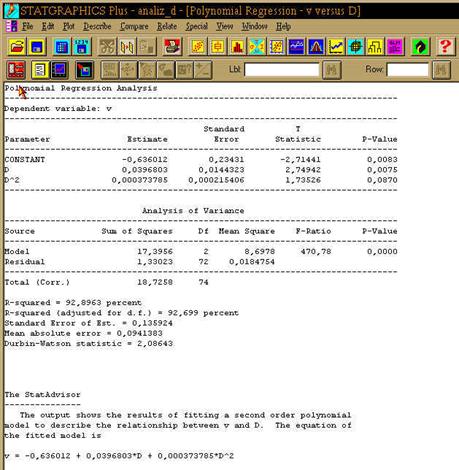Click the grayed-out scissors cut icon
459x470 pixels.
(x=107, y=47)
